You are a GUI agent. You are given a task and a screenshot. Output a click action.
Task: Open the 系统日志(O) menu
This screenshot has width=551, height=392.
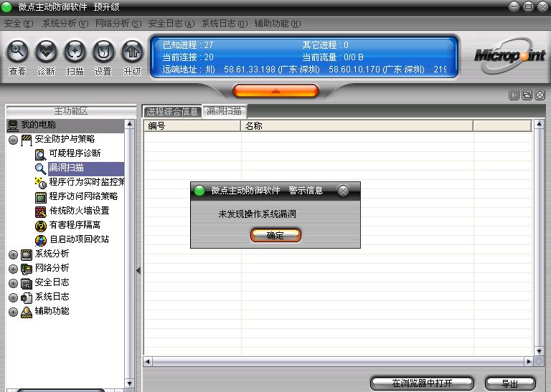coord(224,24)
